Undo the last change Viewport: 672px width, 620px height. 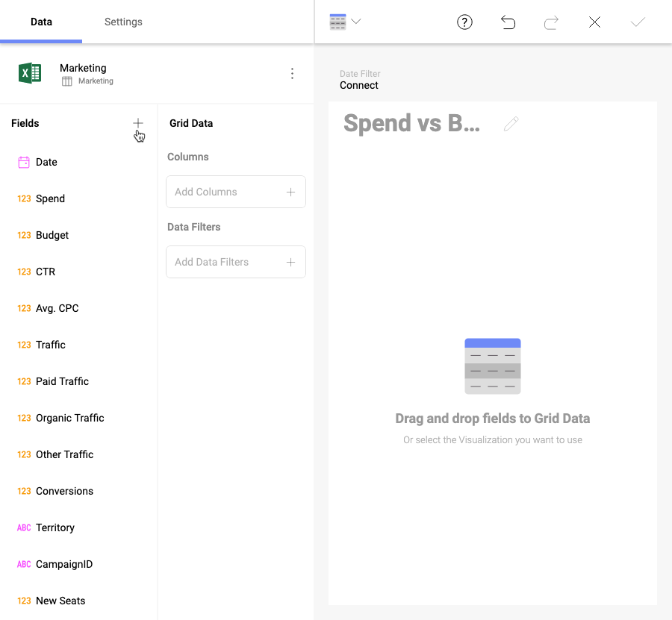(508, 22)
